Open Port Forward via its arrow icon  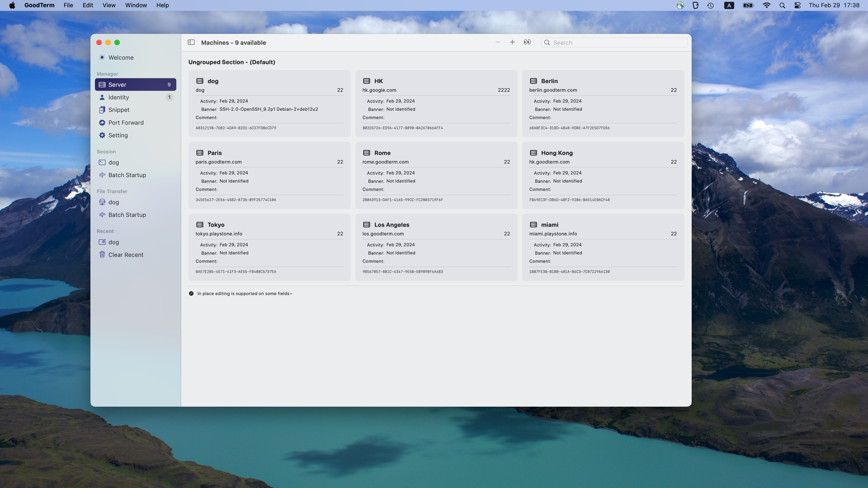[x=102, y=122]
